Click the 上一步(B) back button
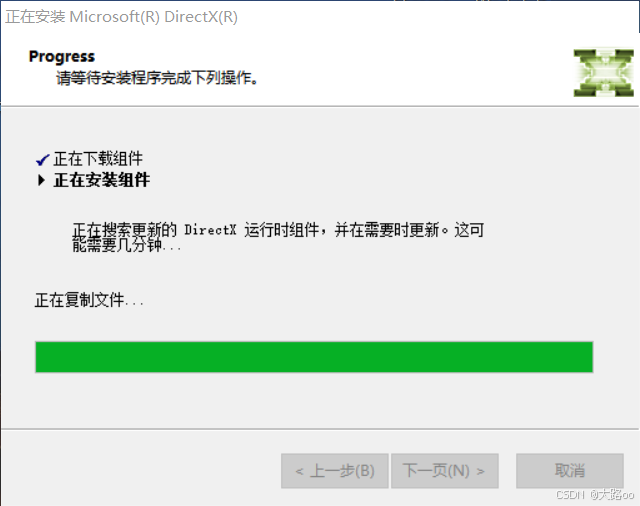 335,471
